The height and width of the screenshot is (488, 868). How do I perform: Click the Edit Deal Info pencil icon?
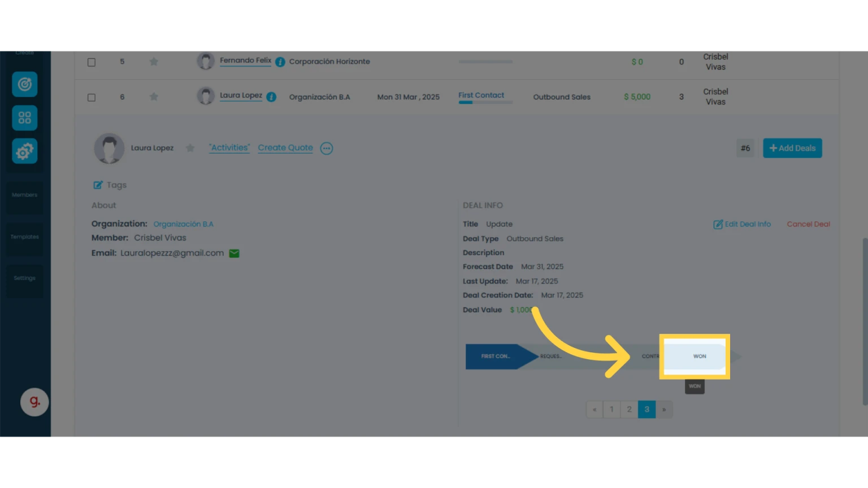tap(718, 224)
